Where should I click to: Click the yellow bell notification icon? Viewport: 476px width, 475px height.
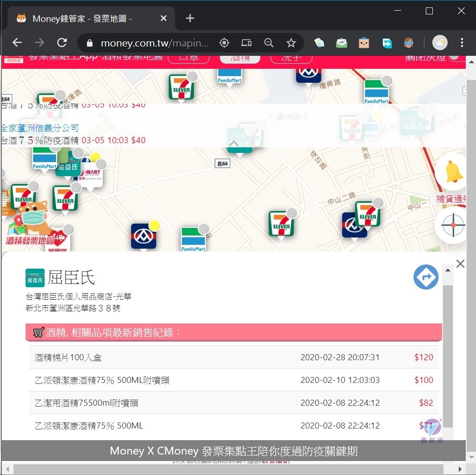point(453,172)
